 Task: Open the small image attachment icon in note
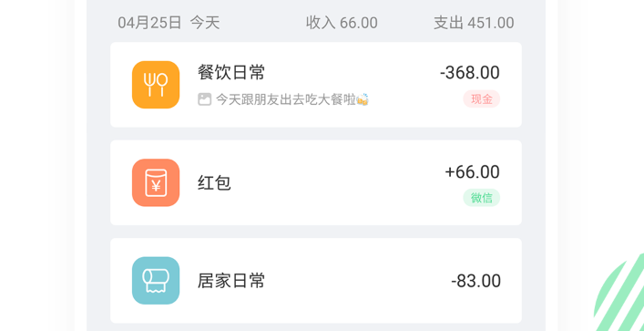coord(205,99)
